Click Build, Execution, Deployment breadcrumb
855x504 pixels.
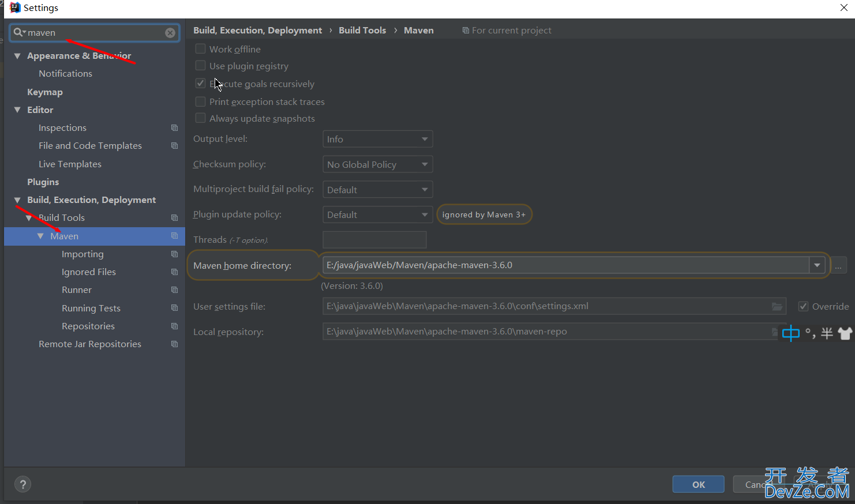257,31
